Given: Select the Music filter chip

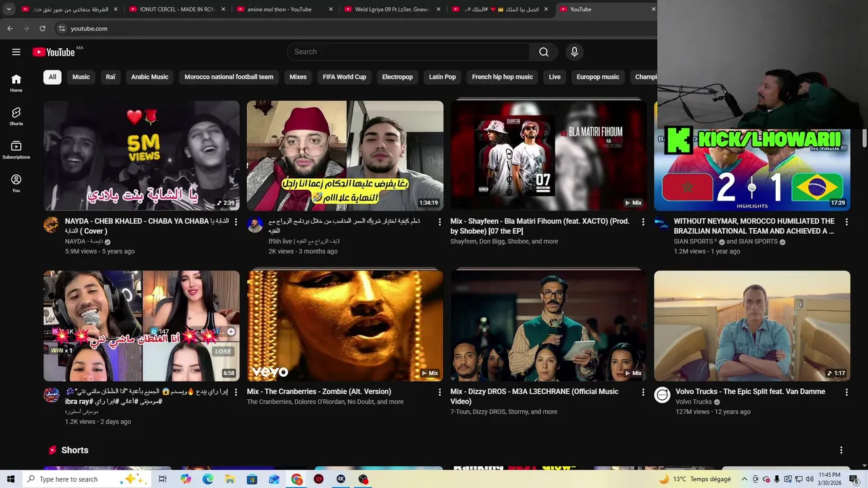Looking at the screenshot, I should 81,77.
